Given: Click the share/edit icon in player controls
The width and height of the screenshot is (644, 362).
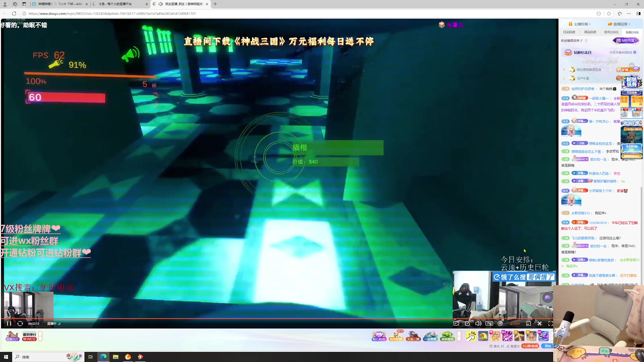Looking at the screenshot, I should click(x=467, y=323).
